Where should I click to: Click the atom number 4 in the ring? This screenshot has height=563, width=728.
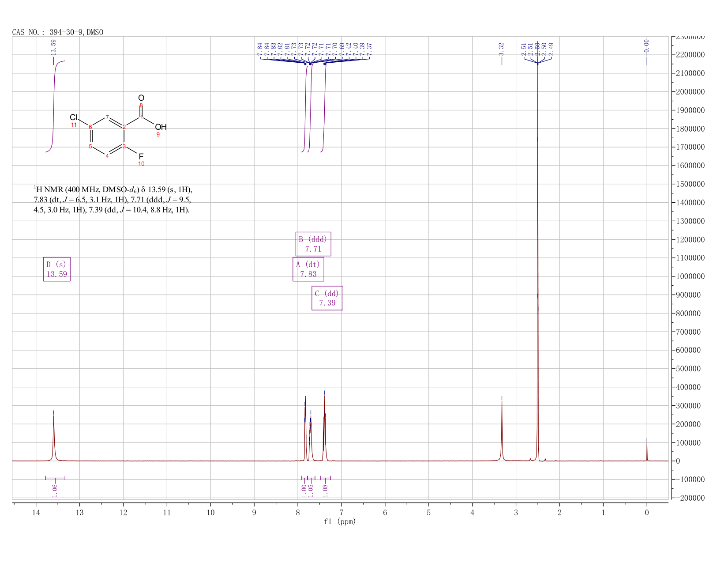(107, 156)
